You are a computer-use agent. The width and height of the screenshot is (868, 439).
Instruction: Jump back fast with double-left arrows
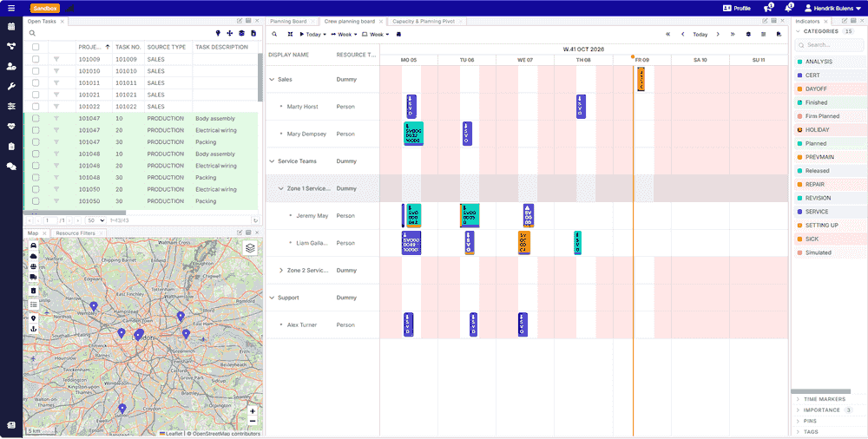coord(667,35)
